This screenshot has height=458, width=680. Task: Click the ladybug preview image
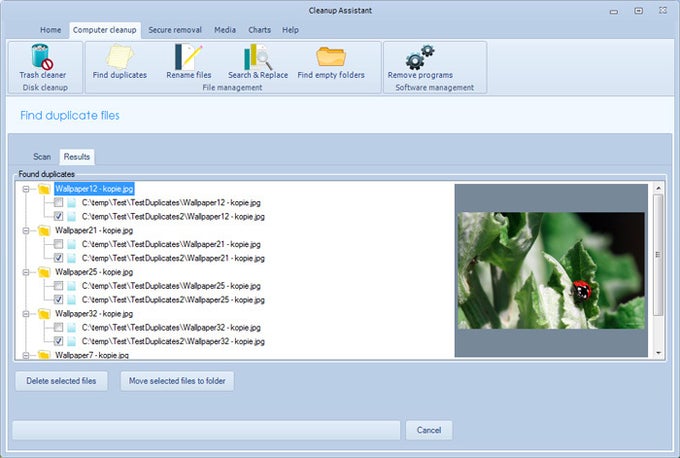point(552,270)
